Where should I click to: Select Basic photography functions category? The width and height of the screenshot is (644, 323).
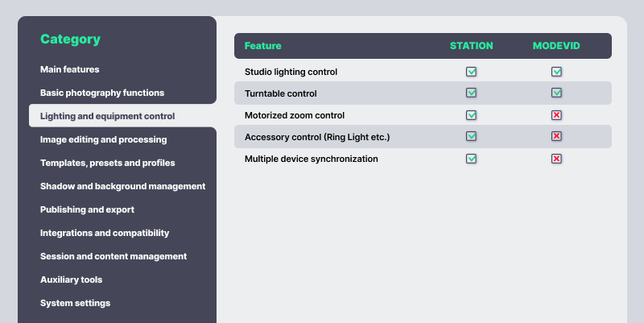tap(102, 93)
